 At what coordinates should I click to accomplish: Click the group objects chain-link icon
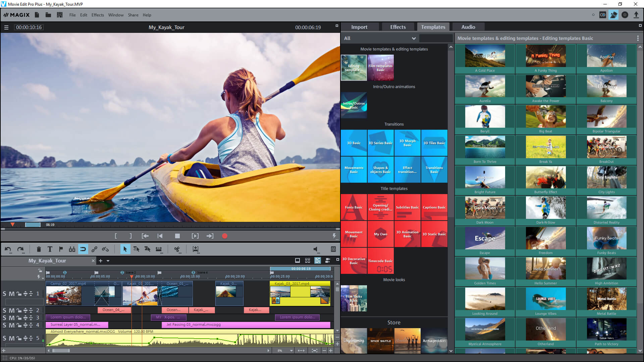tap(94, 249)
